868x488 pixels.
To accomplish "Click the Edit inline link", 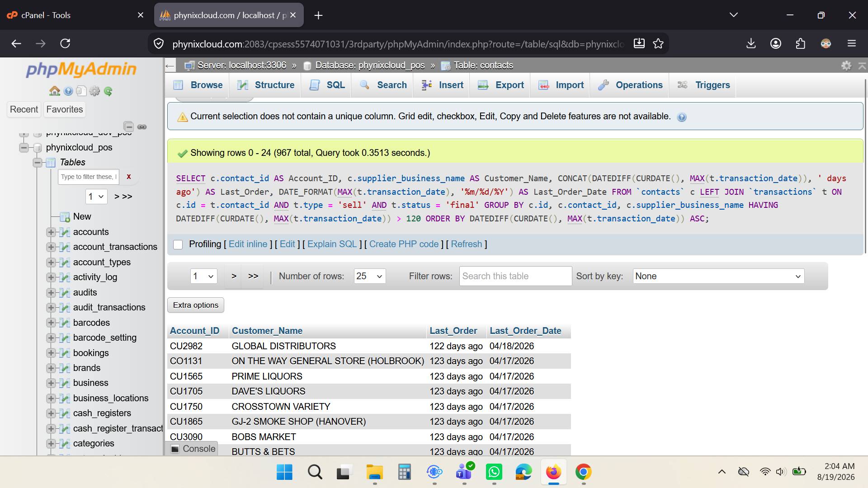I will (x=248, y=244).
